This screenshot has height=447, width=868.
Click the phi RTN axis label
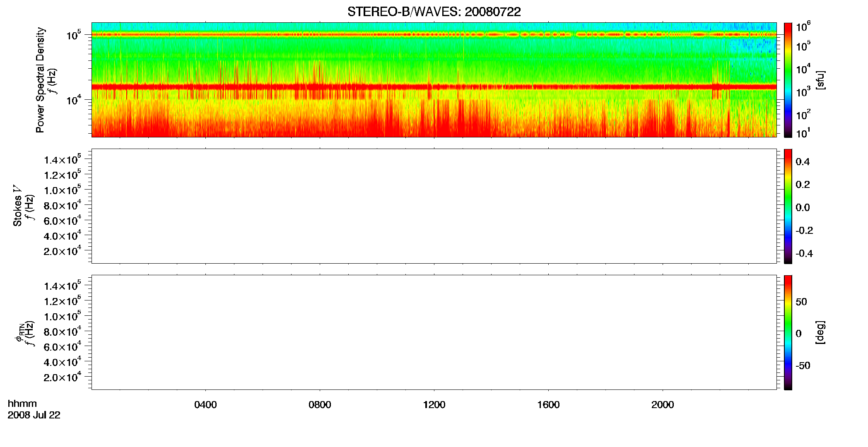click(19, 333)
